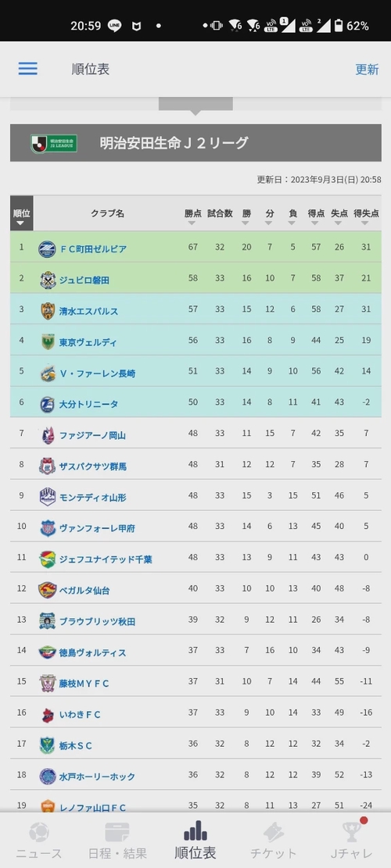Tap 清水エスパルス club crest icon

pos(48,311)
